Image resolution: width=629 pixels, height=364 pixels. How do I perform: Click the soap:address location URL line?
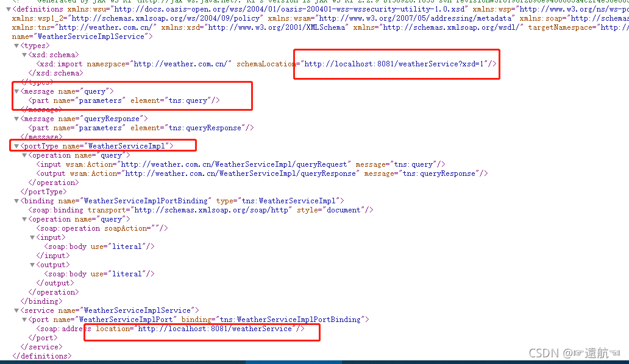click(171, 329)
